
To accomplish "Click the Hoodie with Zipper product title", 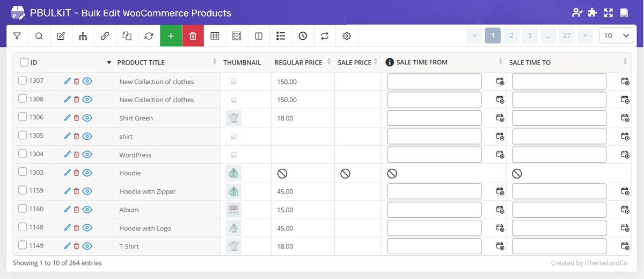I will click(x=148, y=191).
